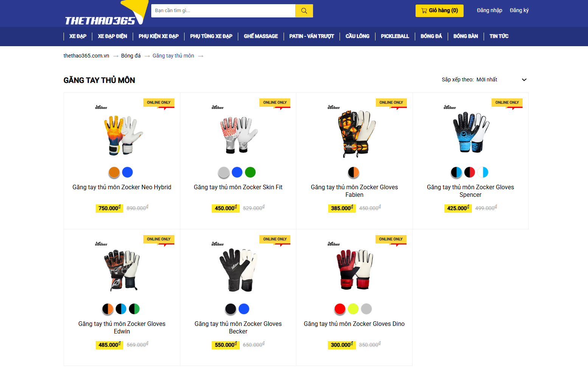
Task: Click Zocker brand logo on Neo Hybrid card
Action: pyautogui.click(x=101, y=107)
